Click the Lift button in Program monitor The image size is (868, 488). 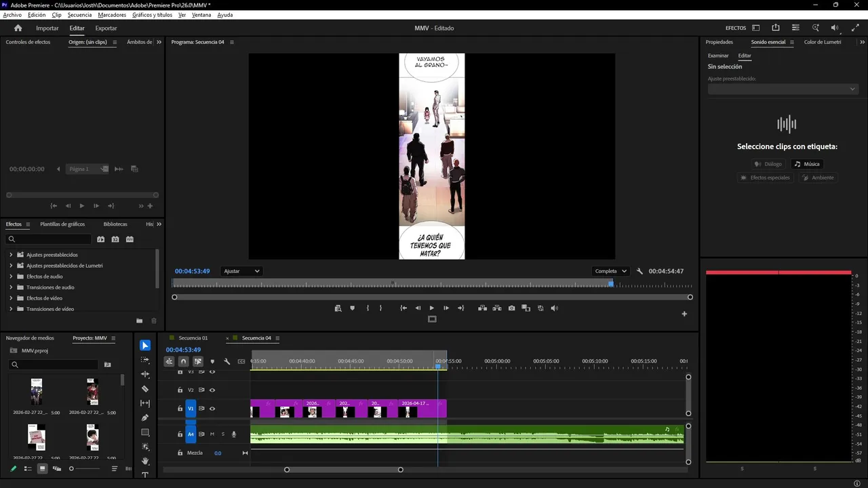point(482,308)
